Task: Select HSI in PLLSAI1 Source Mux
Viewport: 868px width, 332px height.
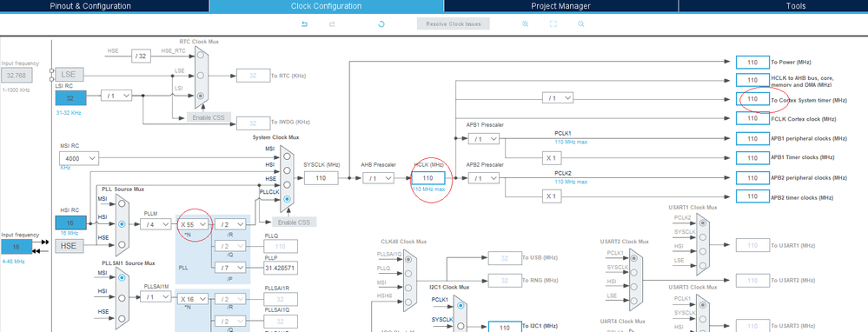Action: pyautogui.click(x=122, y=298)
